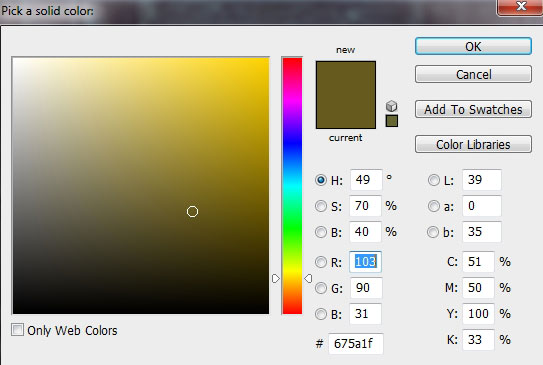Image resolution: width=543 pixels, height=365 pixels.
Task: Click the R field showing 103
Action: 365,262
